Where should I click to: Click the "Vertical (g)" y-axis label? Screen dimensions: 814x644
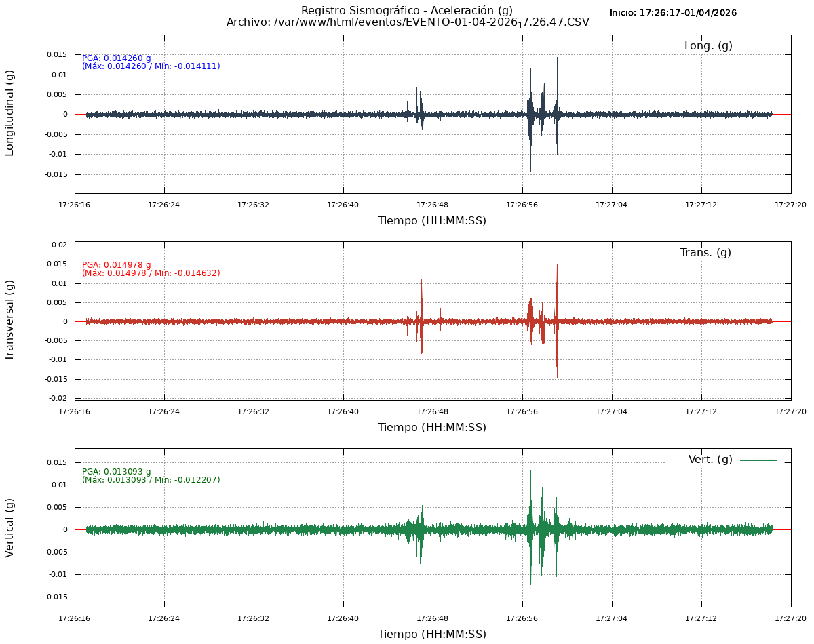[9, 527]
